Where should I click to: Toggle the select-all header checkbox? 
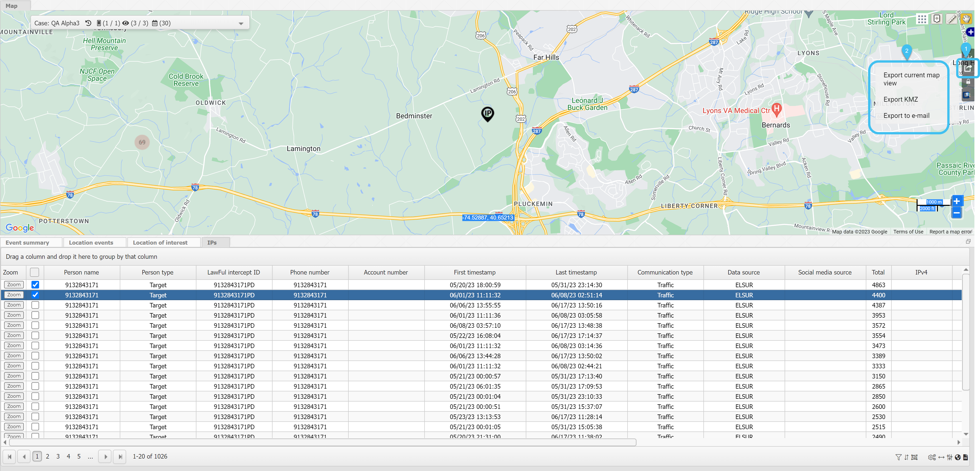[35, 272]
